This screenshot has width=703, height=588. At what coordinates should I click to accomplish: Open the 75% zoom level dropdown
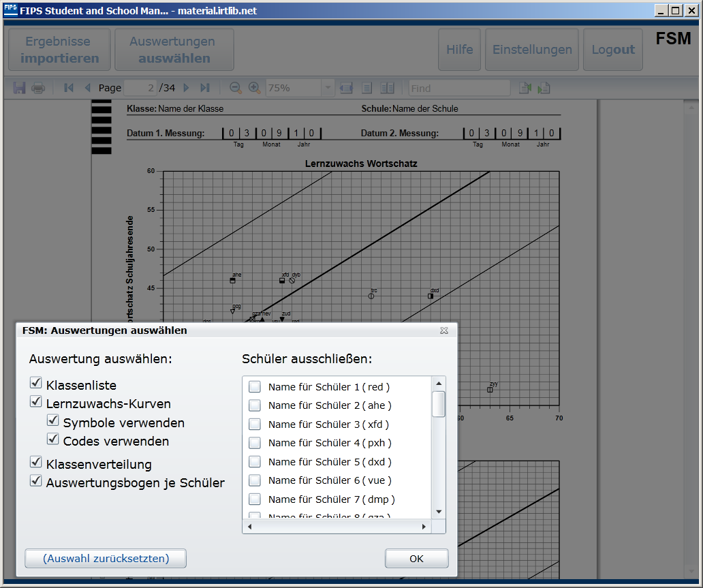[x=328, y=88]
